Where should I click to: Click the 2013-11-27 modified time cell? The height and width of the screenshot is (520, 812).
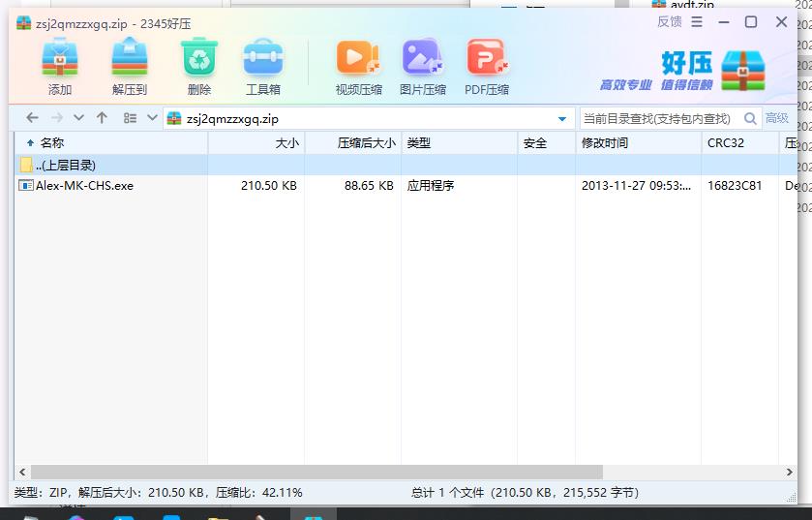pos(636,185)
